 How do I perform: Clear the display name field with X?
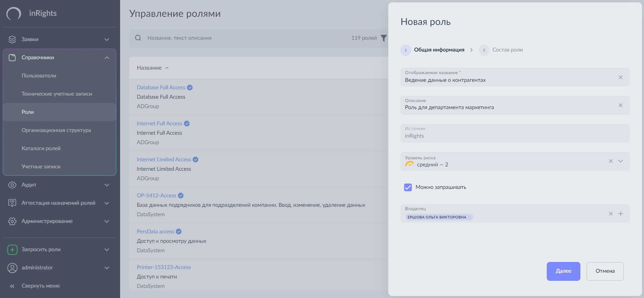620,77
